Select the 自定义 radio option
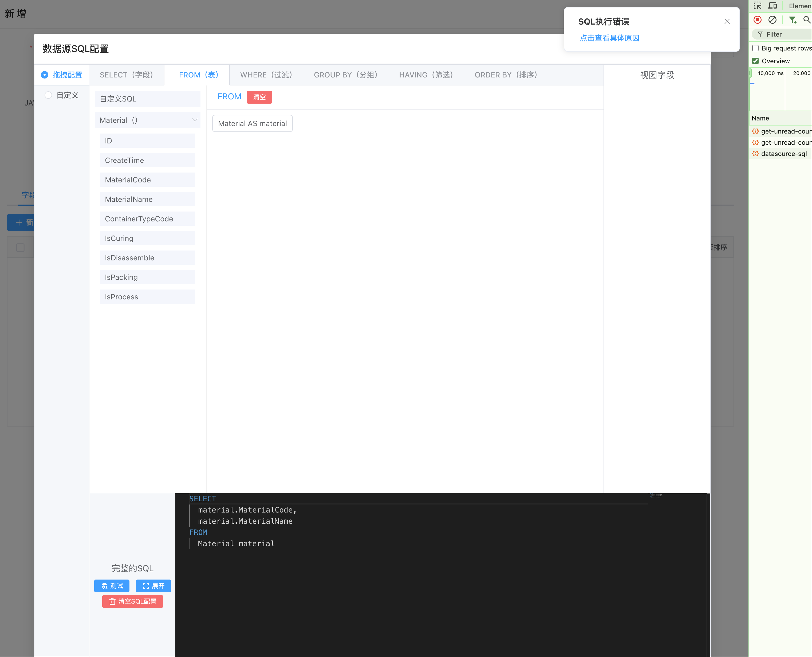 click(x=48, y=95)
